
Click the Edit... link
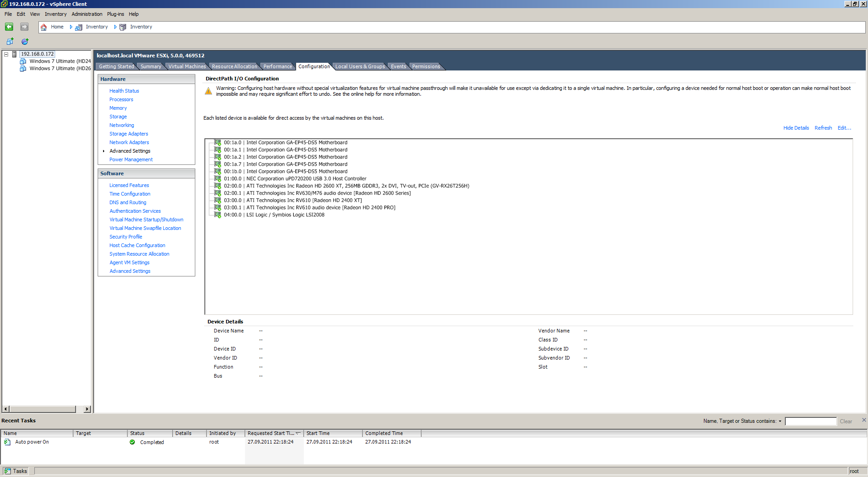(x=844, y=128)
